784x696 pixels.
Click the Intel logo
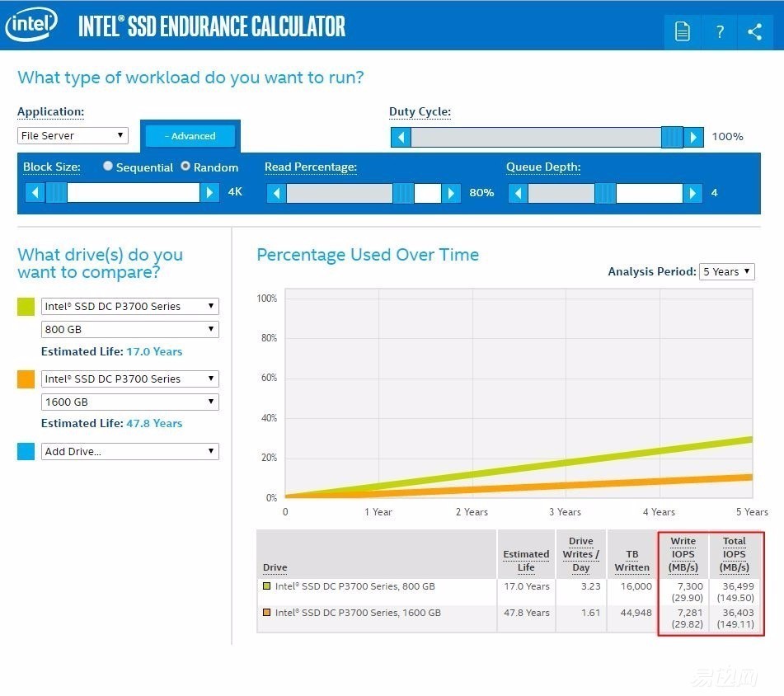click(31, 24)
